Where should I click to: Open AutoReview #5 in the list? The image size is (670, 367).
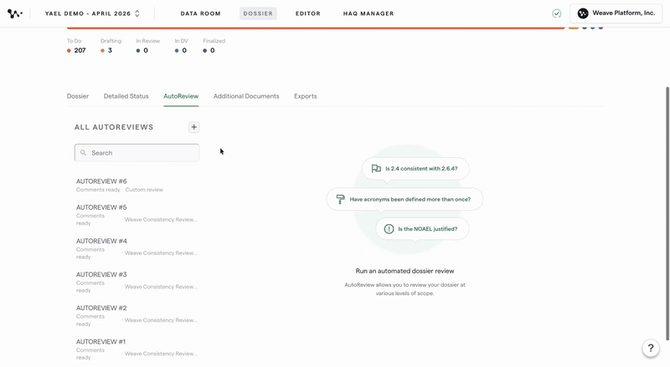tap(137, 215)
